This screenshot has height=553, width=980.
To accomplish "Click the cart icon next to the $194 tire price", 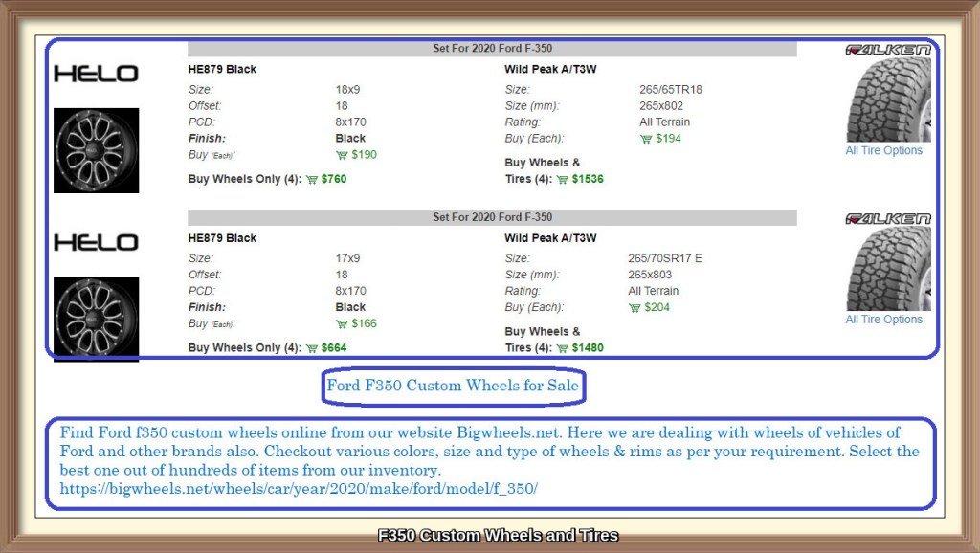I will tap(646, 139).
